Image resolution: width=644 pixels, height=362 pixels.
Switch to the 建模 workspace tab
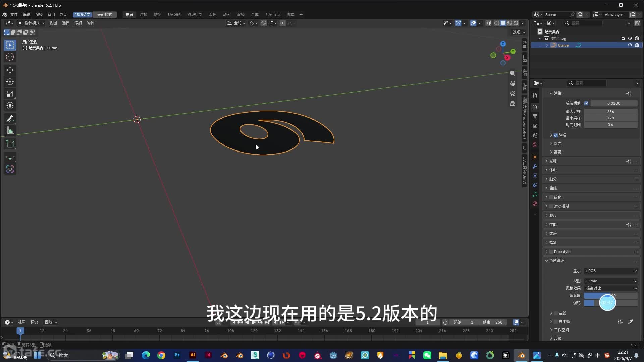pos(144,15)
